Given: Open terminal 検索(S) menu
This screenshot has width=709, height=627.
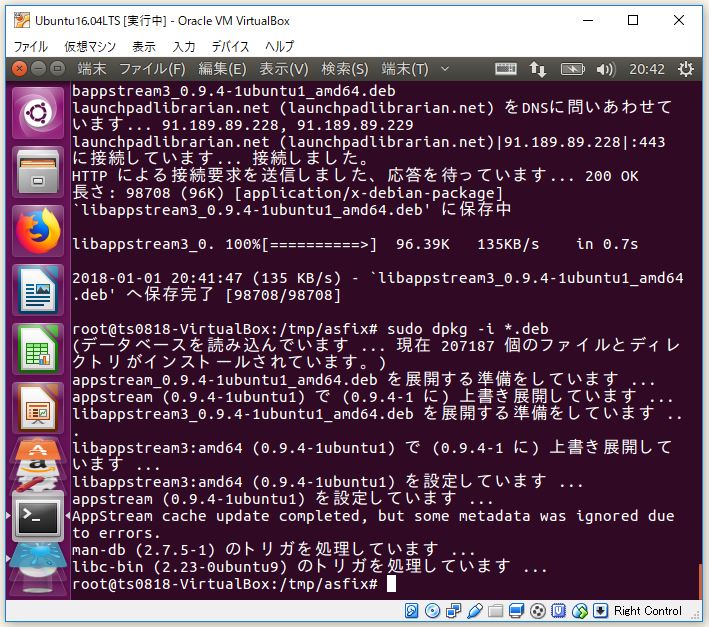Looking at the screenshot, I should (x=345, y=69).
